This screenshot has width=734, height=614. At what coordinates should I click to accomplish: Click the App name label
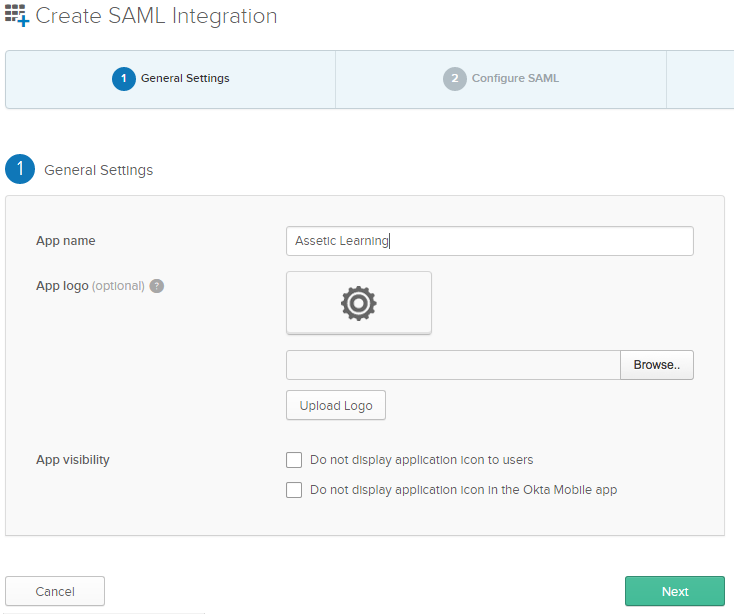click(x=66, y=241)
